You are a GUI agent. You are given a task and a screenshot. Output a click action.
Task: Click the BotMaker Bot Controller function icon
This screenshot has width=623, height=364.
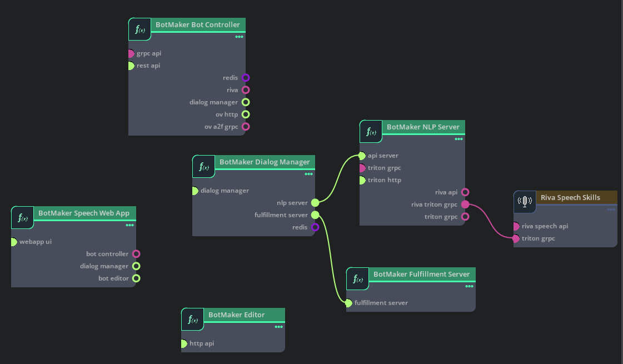[139, 29]
